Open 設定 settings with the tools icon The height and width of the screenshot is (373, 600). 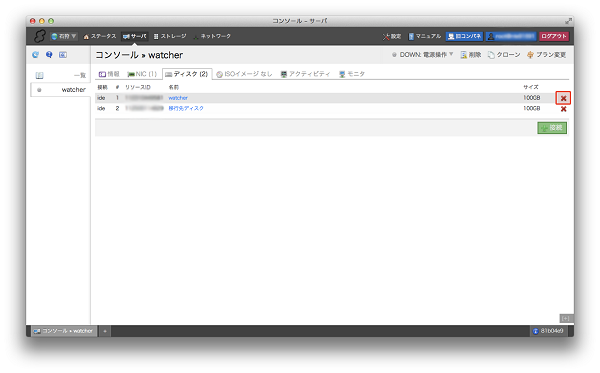[392, 36]
